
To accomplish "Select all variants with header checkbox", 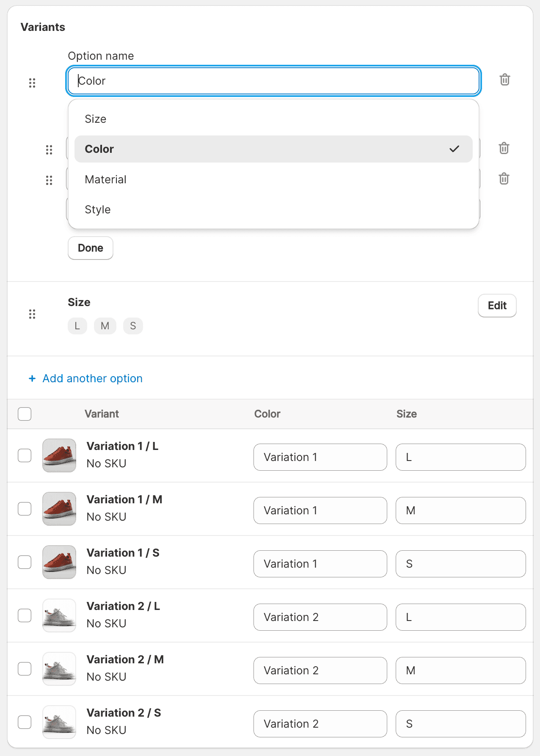I will 25,414.
